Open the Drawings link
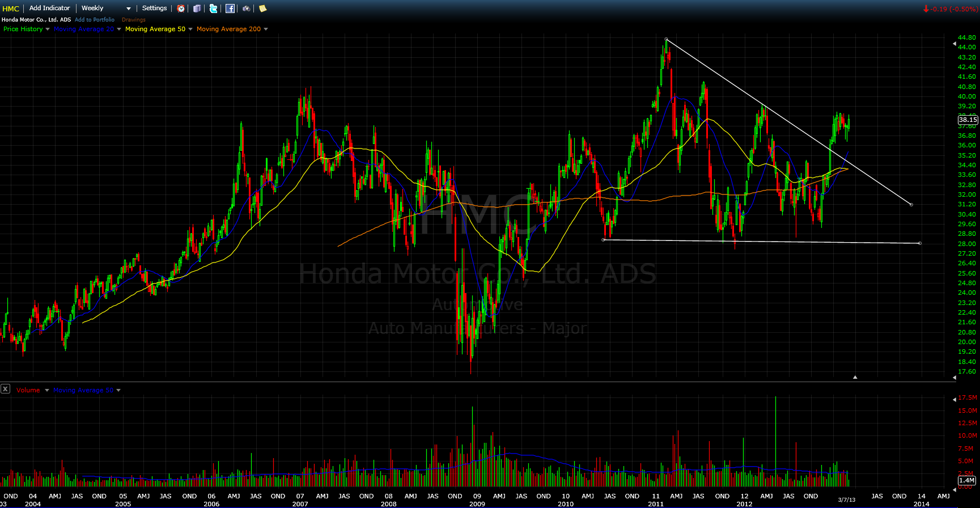980x508 pixels. tap(134, 19)
